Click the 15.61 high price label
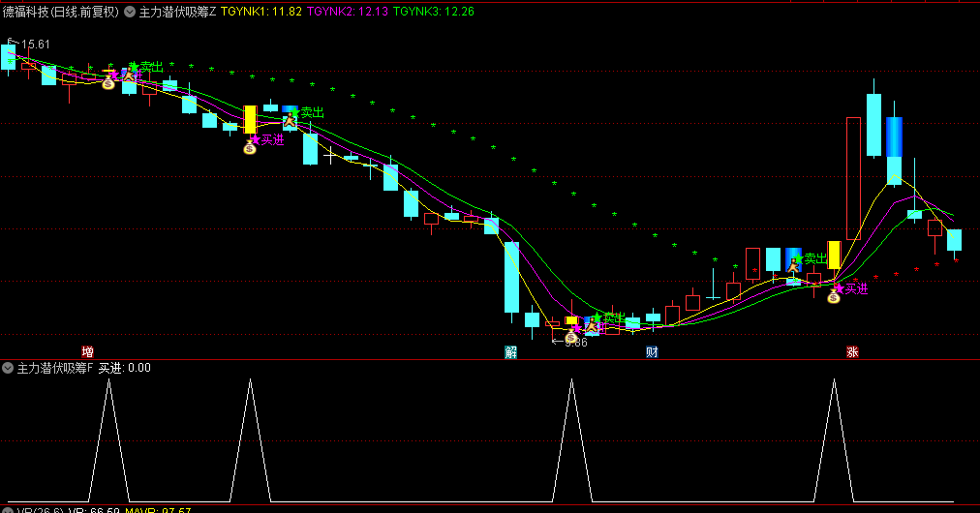Image resolution: width=980 pixels, height=513 pixels. [36, 45]
